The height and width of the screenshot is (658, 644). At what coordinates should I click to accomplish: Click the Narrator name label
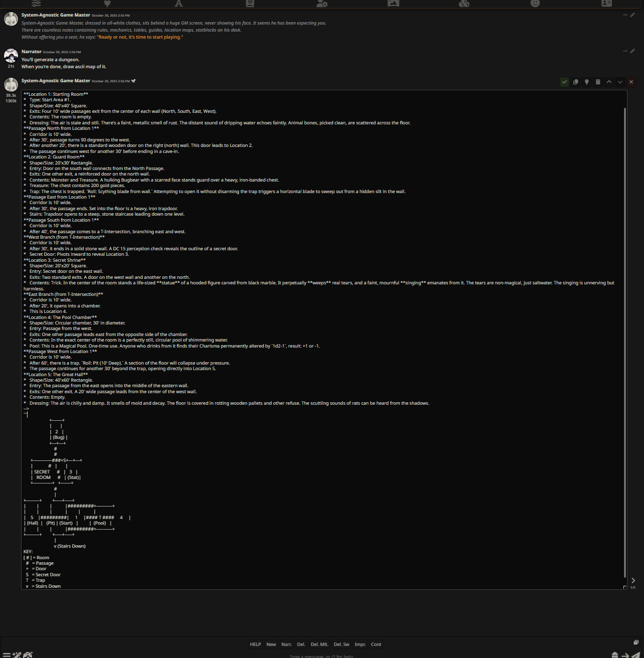pyautogui.click(x=32, y=52)
